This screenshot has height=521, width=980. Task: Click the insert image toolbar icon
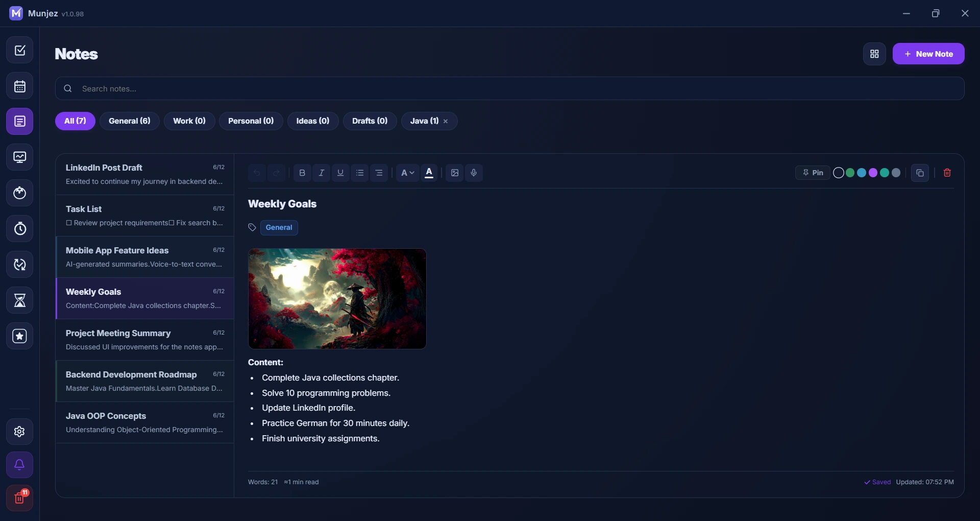pyautogui.click(x=455, y=173)
